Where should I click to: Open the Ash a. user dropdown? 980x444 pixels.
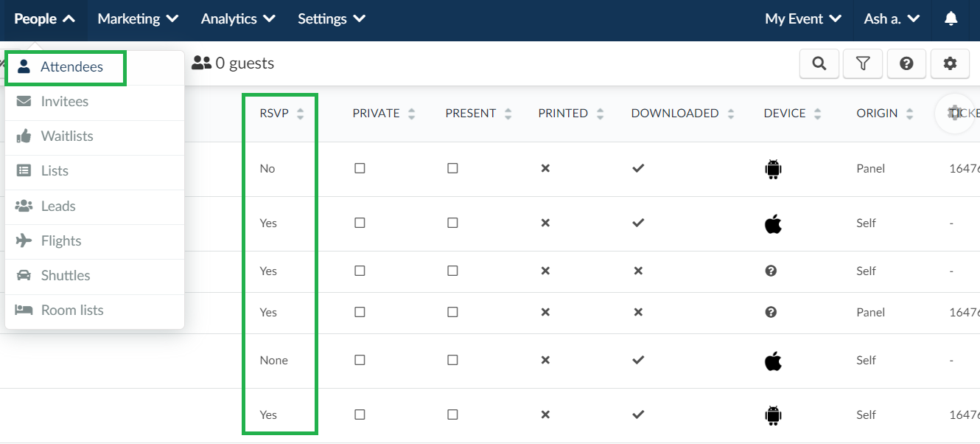pyautogui.click(x=892, y=19)
